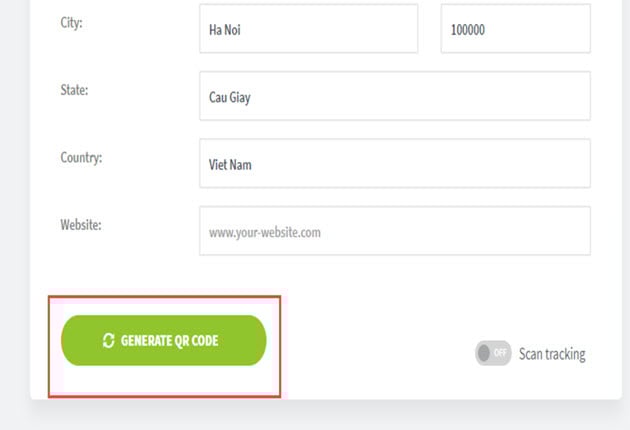
Task: Click the Country field containing Viet Nam
Action: click(x=395, y=164)
